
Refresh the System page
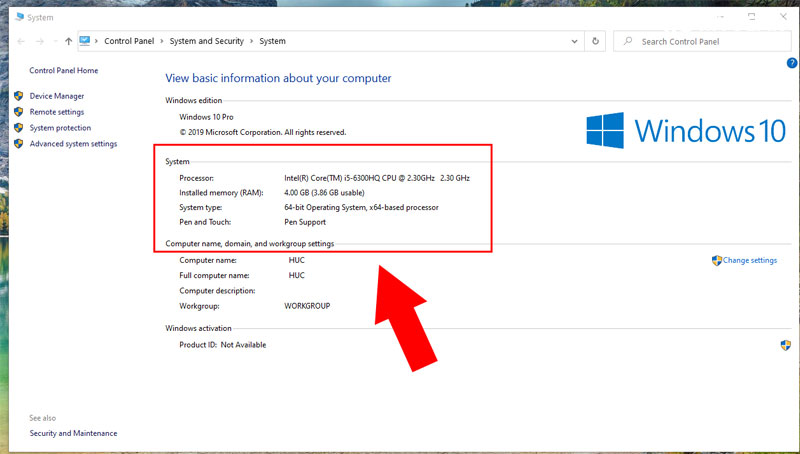coord(596,41)
